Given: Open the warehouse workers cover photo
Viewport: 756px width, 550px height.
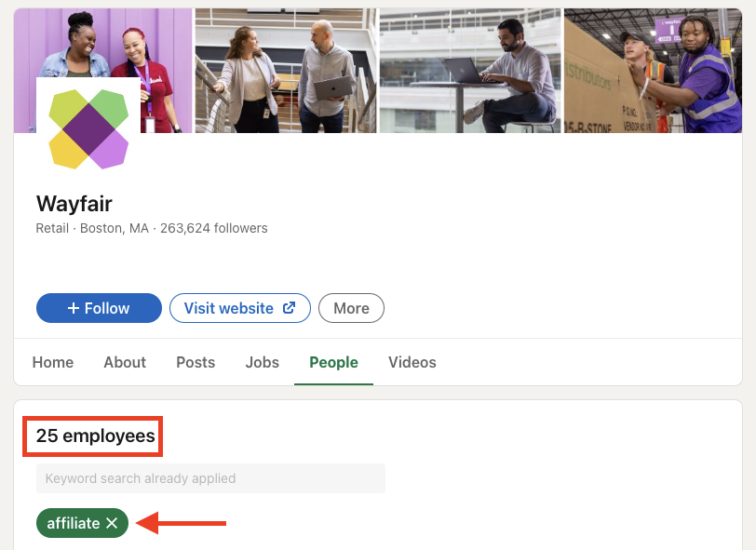Looking at the screenshot, I should click(x=653, y=71).
